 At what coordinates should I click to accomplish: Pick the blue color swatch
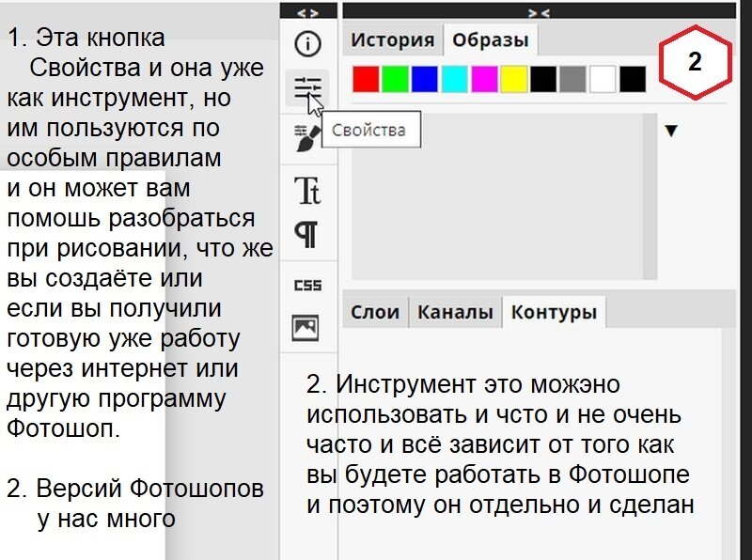click(x=425, y=79)
